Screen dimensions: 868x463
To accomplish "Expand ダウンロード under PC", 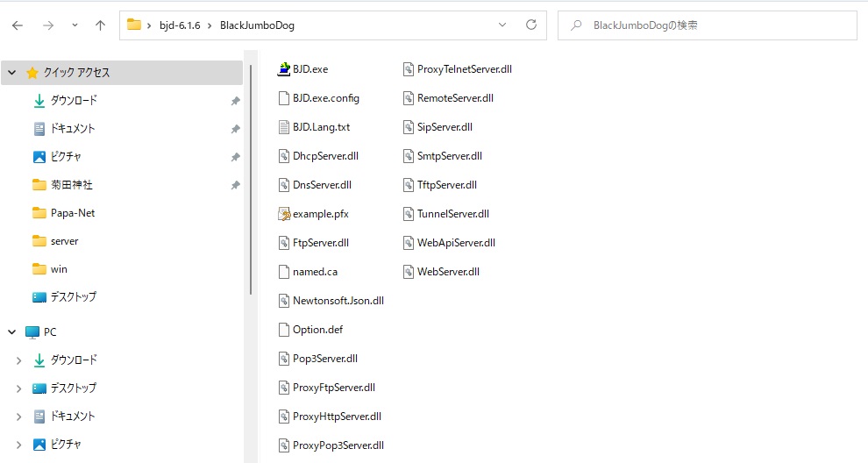I will (x=18, y=360).
